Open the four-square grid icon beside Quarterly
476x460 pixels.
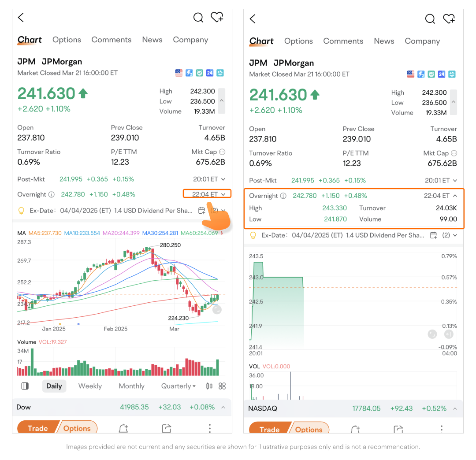click(222, 386)
